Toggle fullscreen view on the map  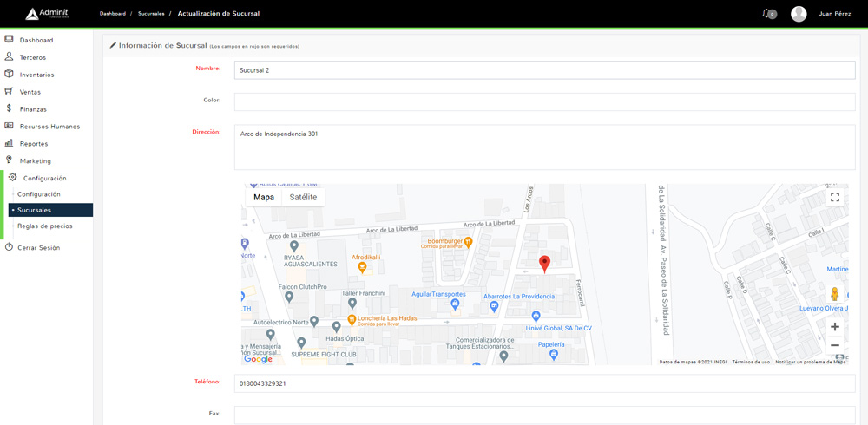click(835, 198)
